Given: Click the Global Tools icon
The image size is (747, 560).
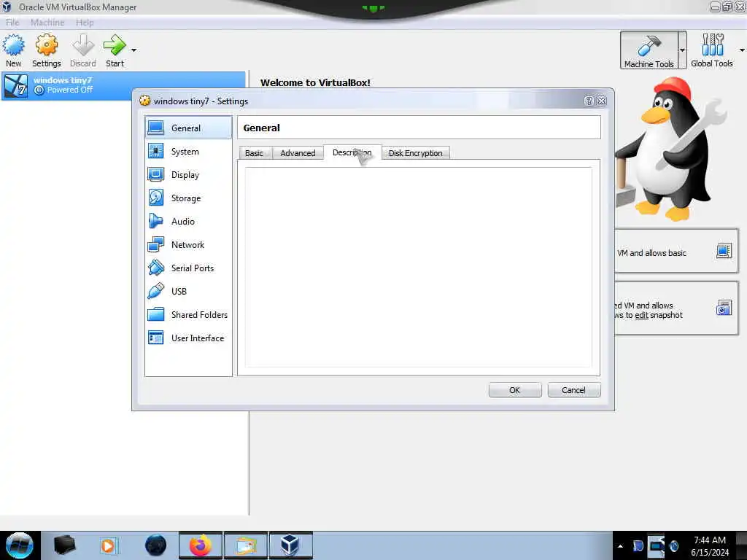Looking at the screenshot, I should (x=712, y=50).
